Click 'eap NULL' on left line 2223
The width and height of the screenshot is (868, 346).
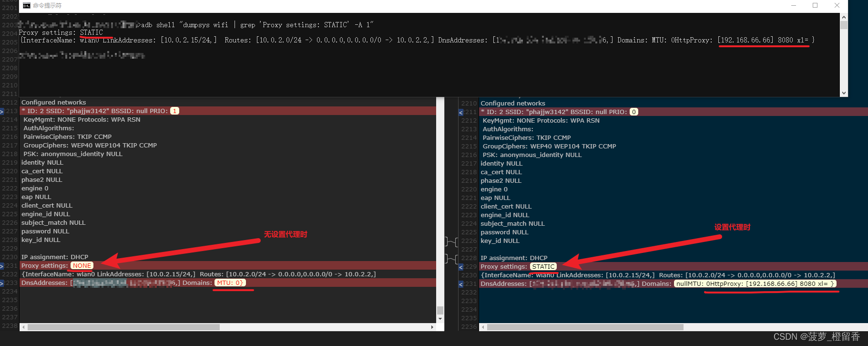pos(36,197)
